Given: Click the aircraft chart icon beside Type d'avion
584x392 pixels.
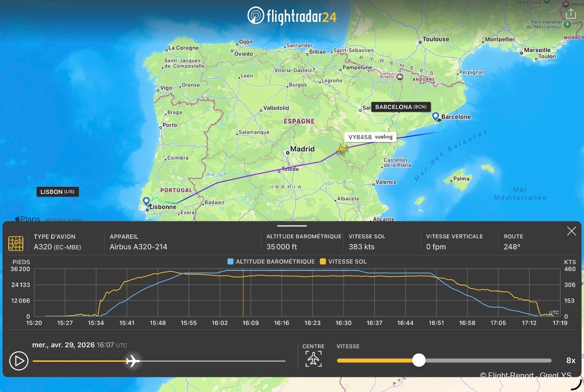Looking at the screenshot, I should point(16,243).
